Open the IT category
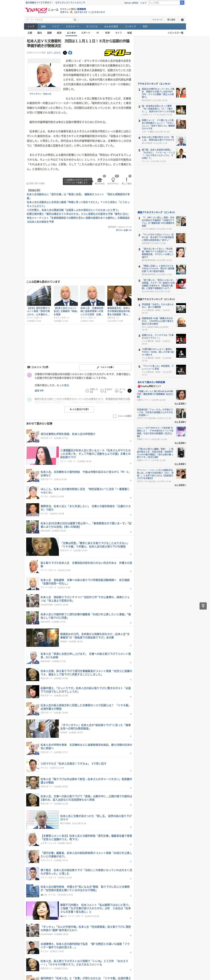This screenshot has height=980, width=210. [x=98, y=33]
